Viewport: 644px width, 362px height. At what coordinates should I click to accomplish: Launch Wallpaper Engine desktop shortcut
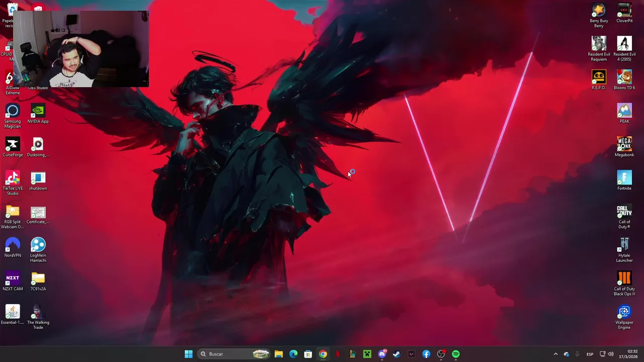(624, 317)
